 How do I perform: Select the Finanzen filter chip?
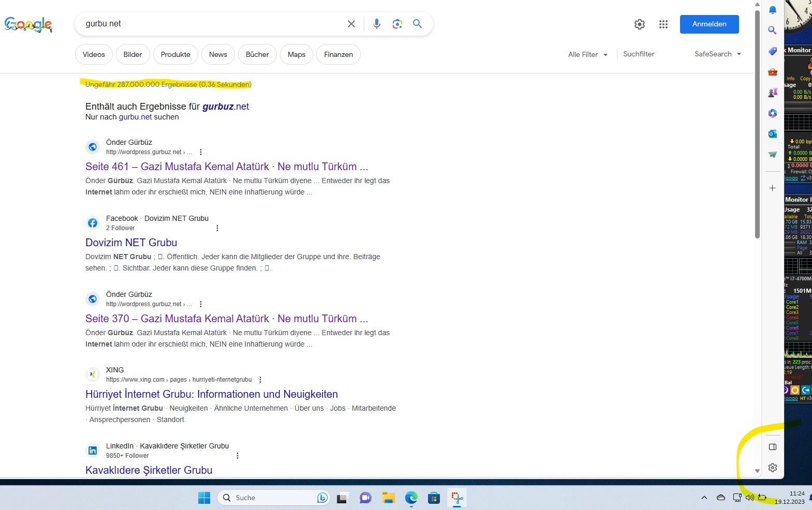338,54
